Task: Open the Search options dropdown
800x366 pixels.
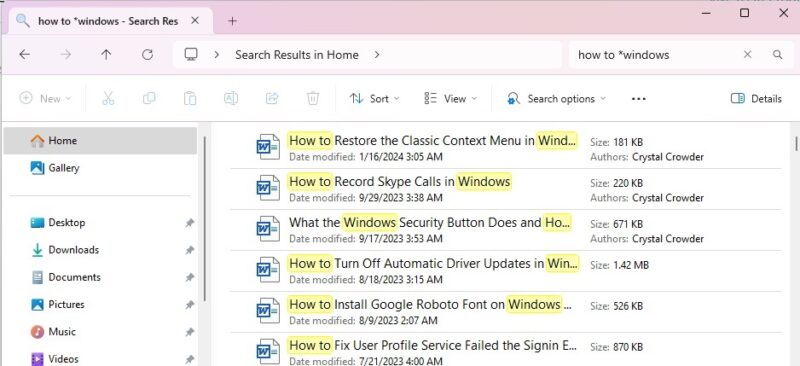Action: (x=556, y=99)
